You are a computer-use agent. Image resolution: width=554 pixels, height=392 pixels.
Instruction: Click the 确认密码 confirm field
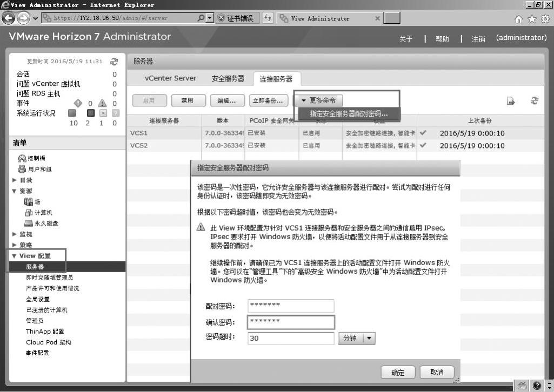point(291,322)
